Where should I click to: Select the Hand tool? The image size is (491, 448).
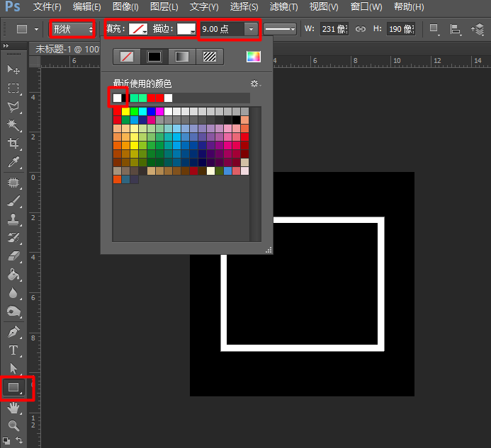point(13,408)
